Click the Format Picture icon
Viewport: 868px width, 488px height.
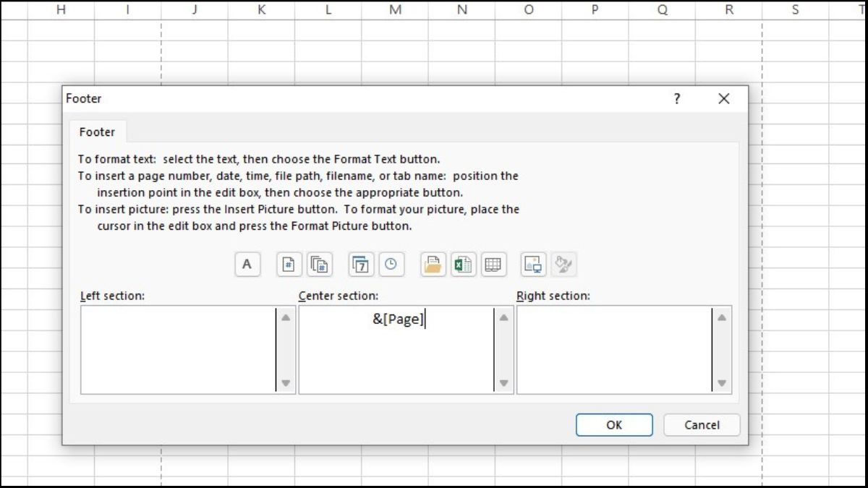click(563, 264)
